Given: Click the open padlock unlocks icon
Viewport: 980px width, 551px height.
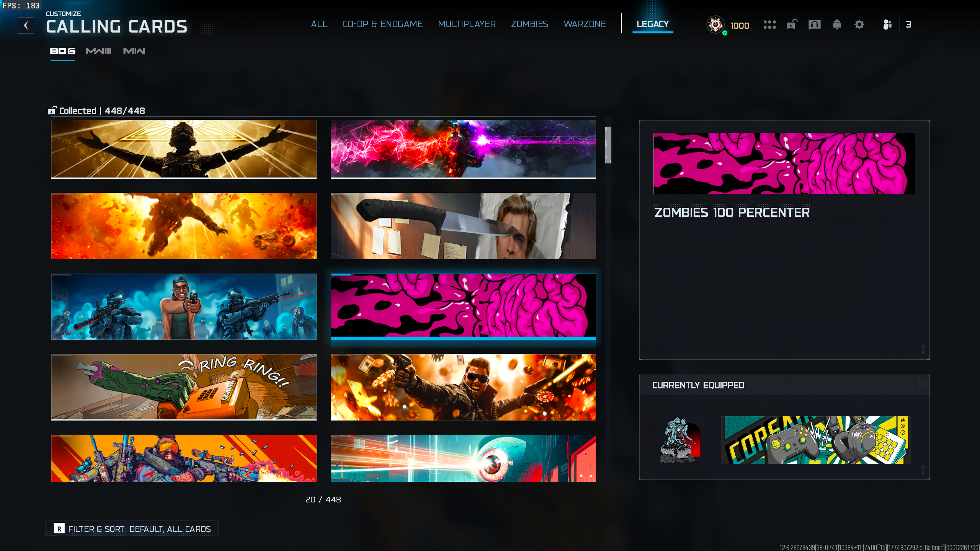Looking at the screenshot, I should pos(792,25).
